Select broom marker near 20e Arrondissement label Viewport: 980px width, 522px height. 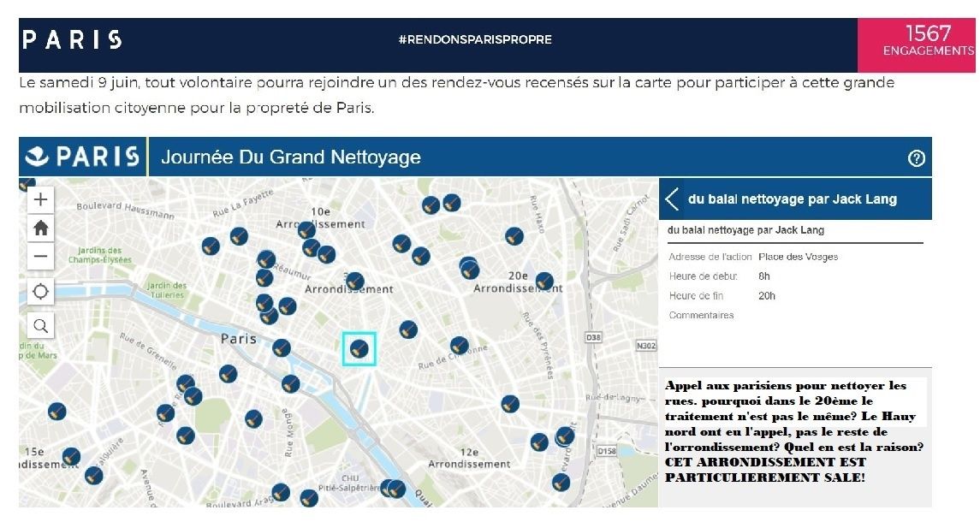pyautogui.click(x=544, y=282)
